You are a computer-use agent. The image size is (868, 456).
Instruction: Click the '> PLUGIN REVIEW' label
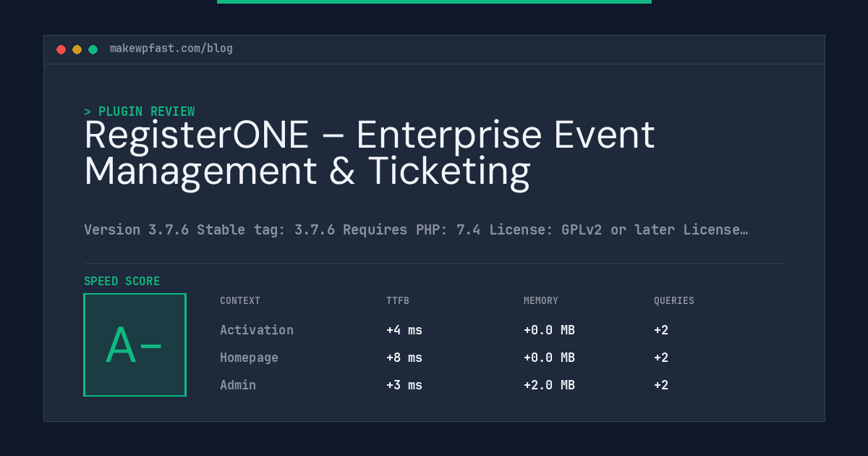(140, 111)
